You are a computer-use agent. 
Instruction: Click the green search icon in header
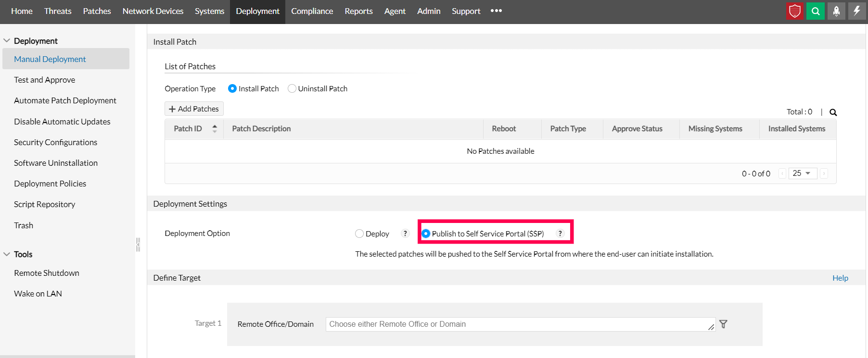(x=816, y=11)
